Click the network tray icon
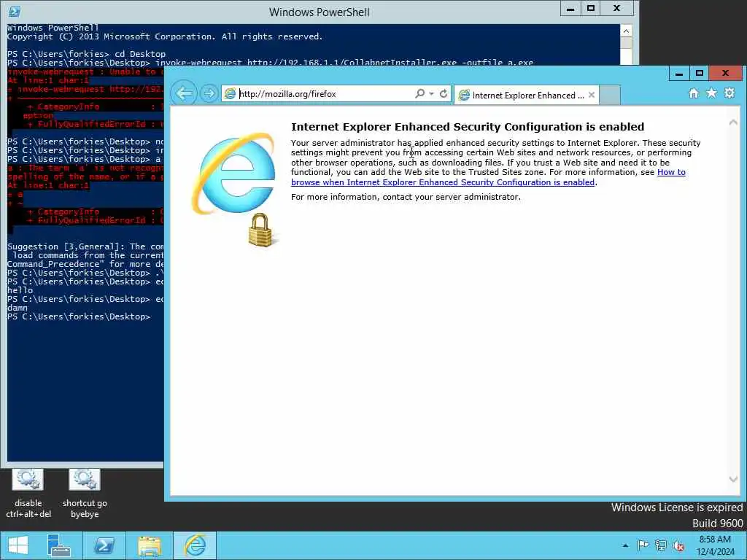 (661, 545)
